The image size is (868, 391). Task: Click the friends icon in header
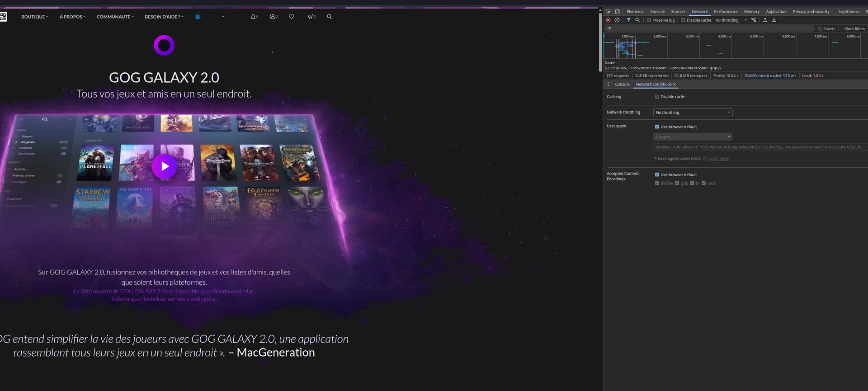(273, 17)
